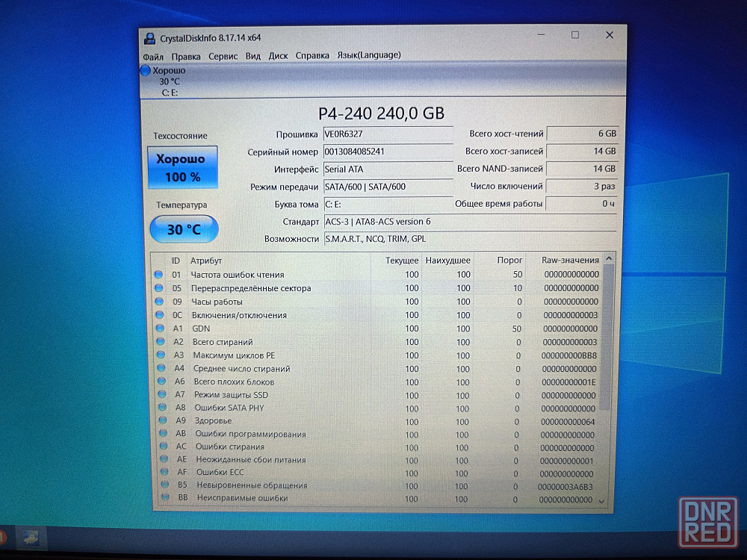Click status dot for Ошибки SATA PHY
747x560 pixels.
point(162,407)
